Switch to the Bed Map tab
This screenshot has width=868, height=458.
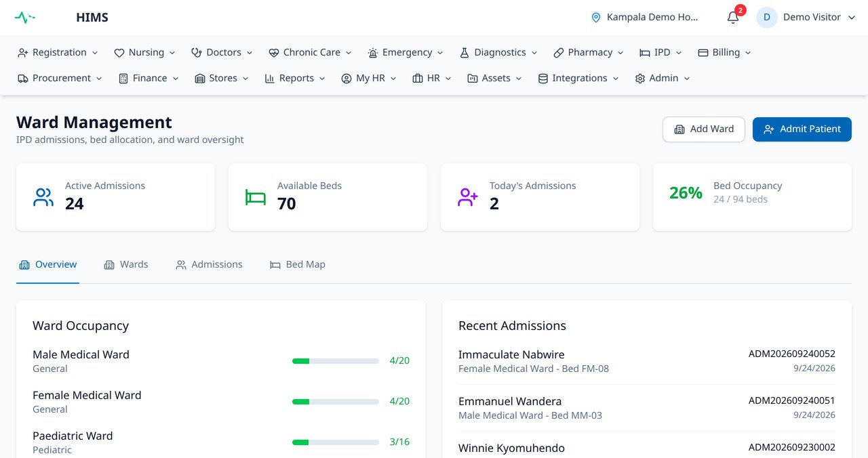click(x=298, y=265)
